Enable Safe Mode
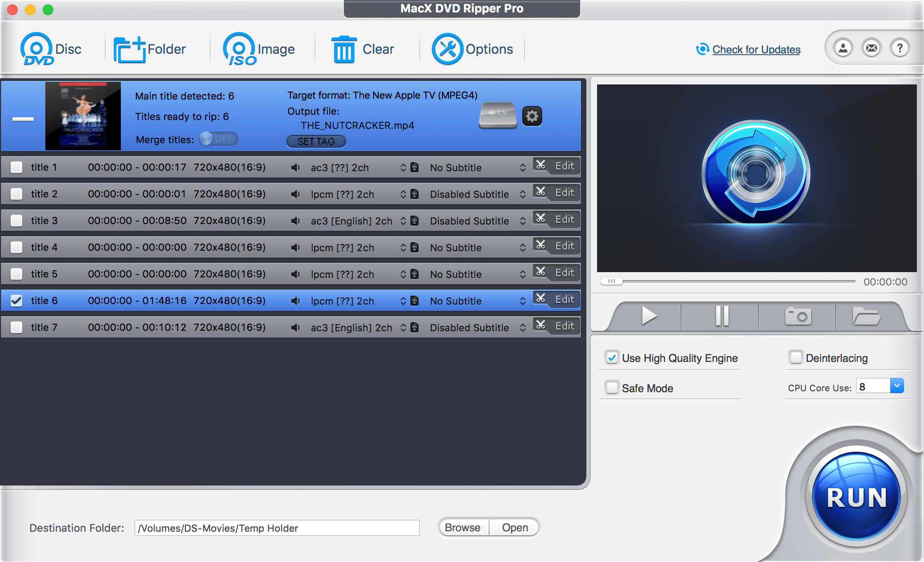The width and height of the screenshot is (924, 562). [612, 388]
